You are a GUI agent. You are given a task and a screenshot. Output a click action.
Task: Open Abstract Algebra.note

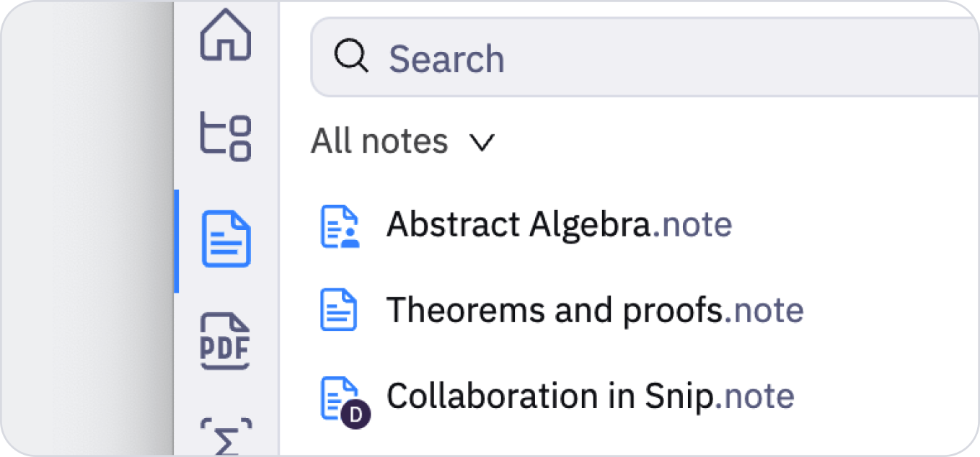pos(559,224)
